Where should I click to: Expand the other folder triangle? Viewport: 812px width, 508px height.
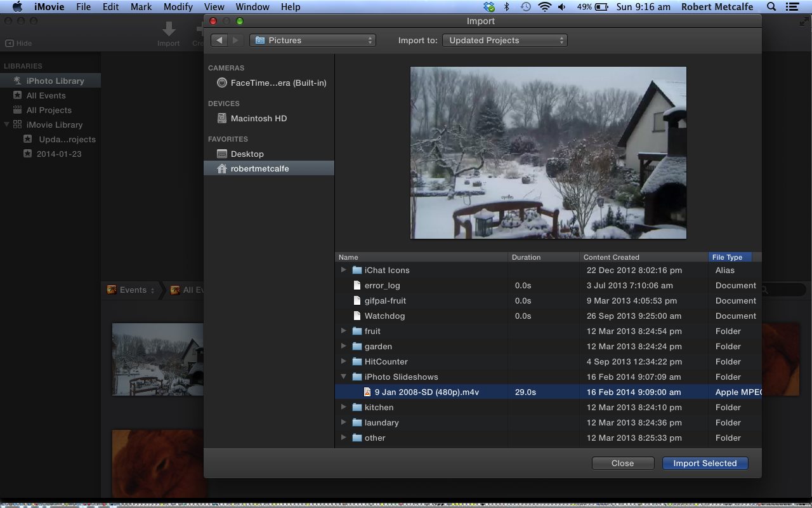tap(344, 438)
